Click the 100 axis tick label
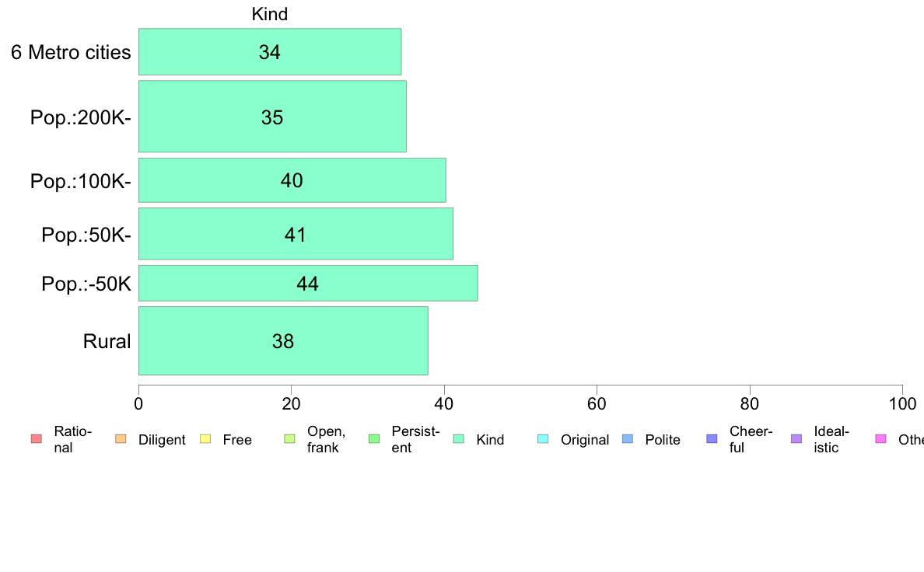This screenshot has width=924, height=572. [x=902, y=403]
